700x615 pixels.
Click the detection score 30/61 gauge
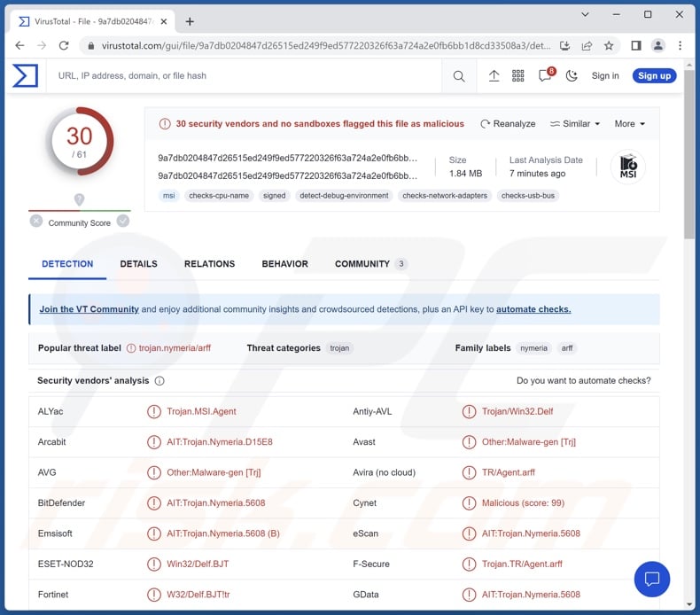click(x=80, y=142)
